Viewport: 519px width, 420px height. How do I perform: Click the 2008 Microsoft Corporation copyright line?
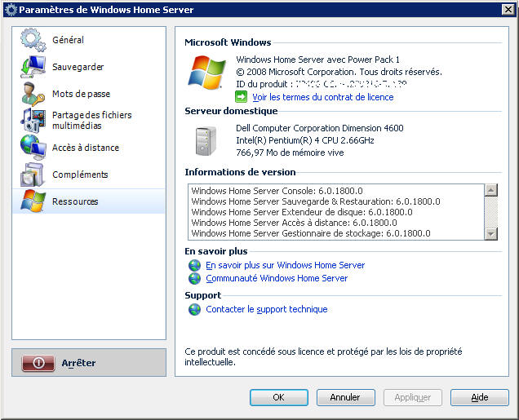339,72
